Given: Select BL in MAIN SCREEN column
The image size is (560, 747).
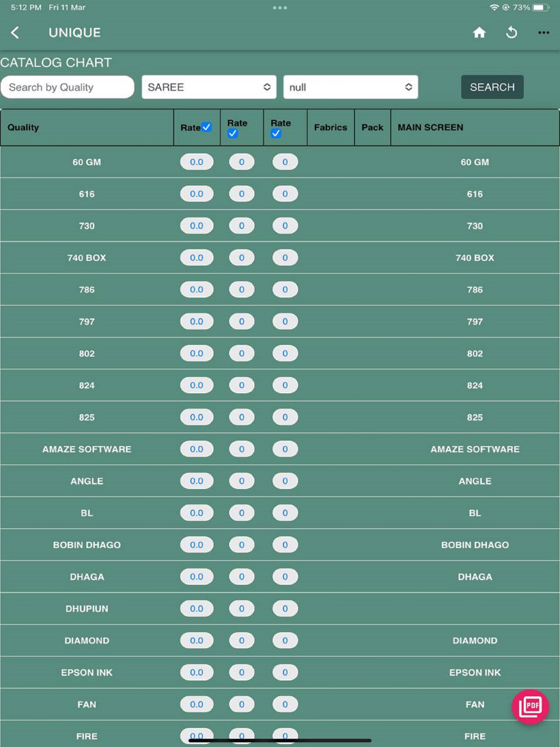Looking at the screenshot, I should [x=475, y=513].
